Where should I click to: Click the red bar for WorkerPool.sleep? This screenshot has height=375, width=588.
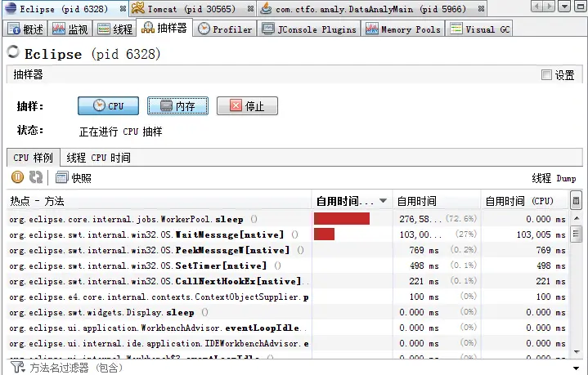pos(342,219)
